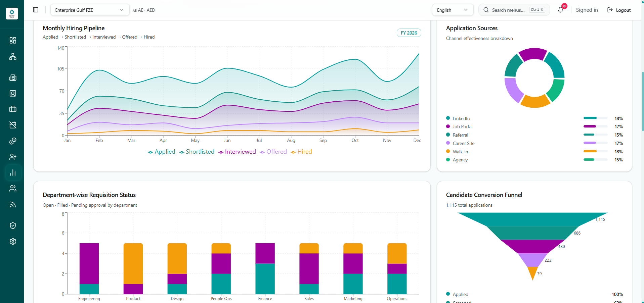Click the Stellar Core logo
The image size is (644, 303).
point(12,13)
